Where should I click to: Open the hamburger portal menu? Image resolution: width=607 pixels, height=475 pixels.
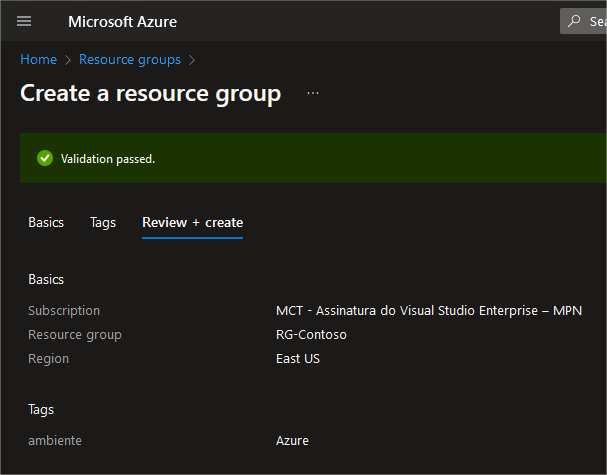(24, 21)
